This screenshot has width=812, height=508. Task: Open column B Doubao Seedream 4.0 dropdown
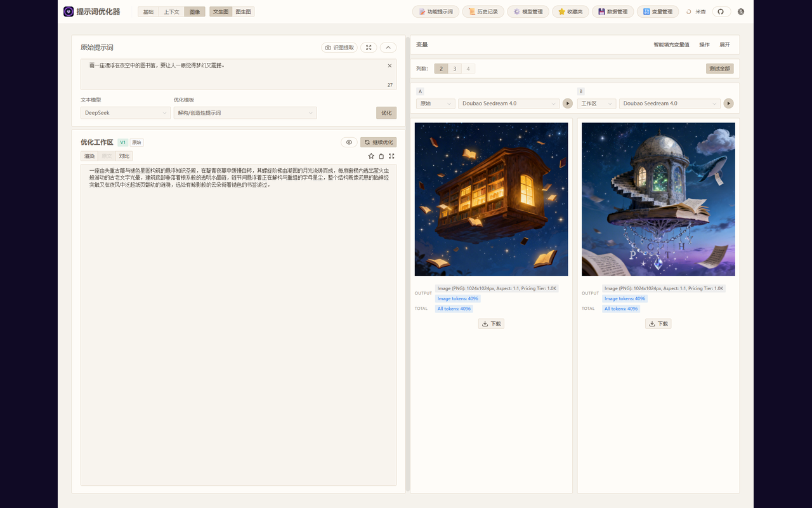(670, 104)
